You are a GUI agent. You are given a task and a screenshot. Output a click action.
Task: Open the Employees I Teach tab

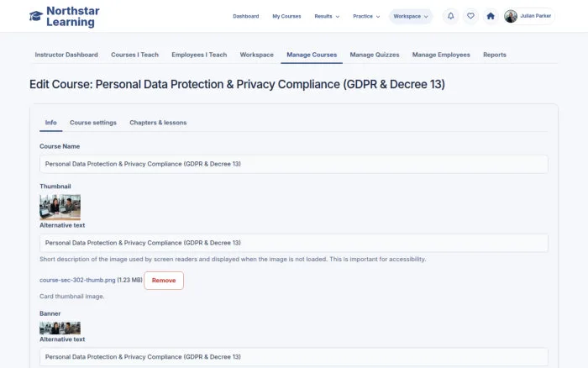(x=199, y=55)
